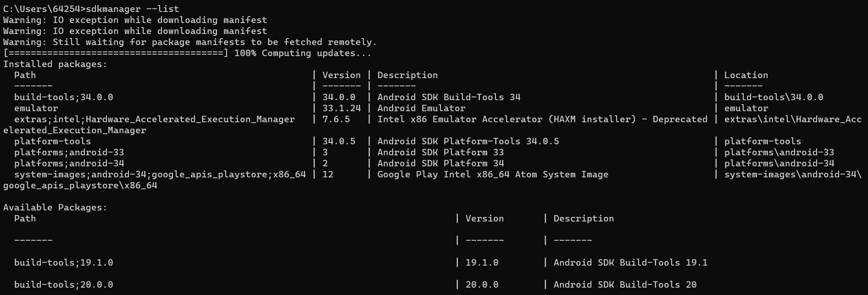Screen dimensions: 868x295
Task: Click the 'platforms;android-34' path entry
Action: point(69,163)
